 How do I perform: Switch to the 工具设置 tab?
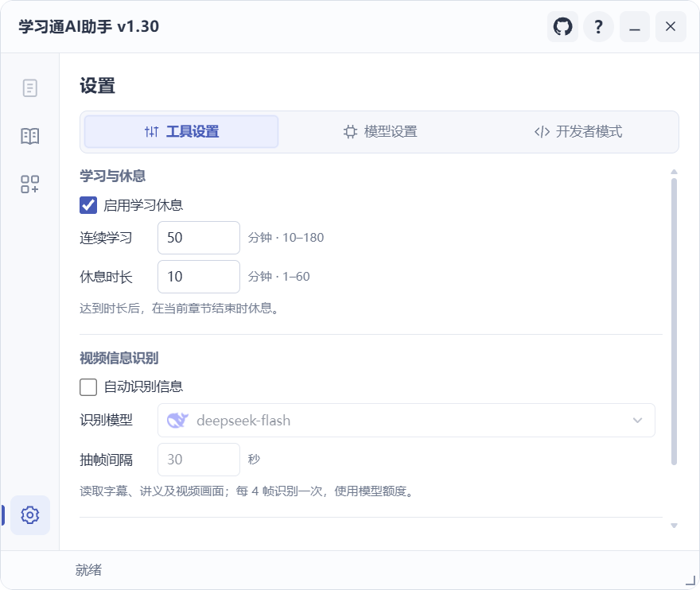[x=181, y=132]
